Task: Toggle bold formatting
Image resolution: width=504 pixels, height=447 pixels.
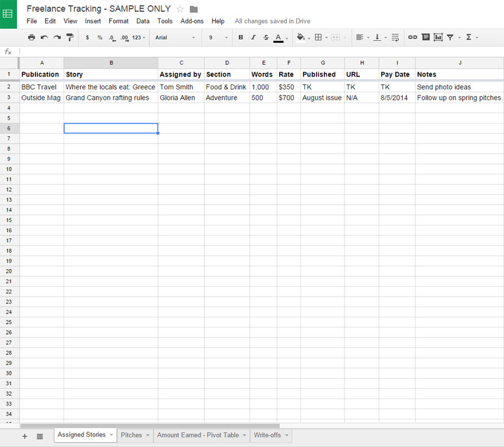Action: pos(241,37)
